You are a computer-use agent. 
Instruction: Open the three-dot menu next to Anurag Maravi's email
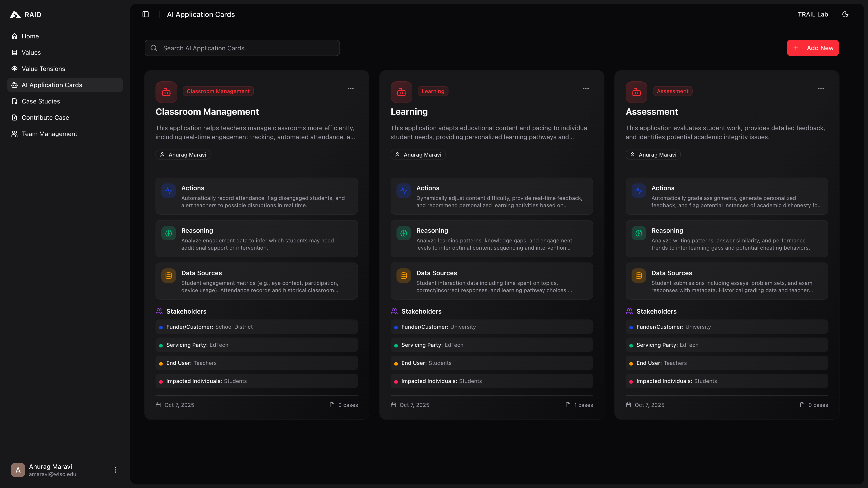[x=116, y=469]
